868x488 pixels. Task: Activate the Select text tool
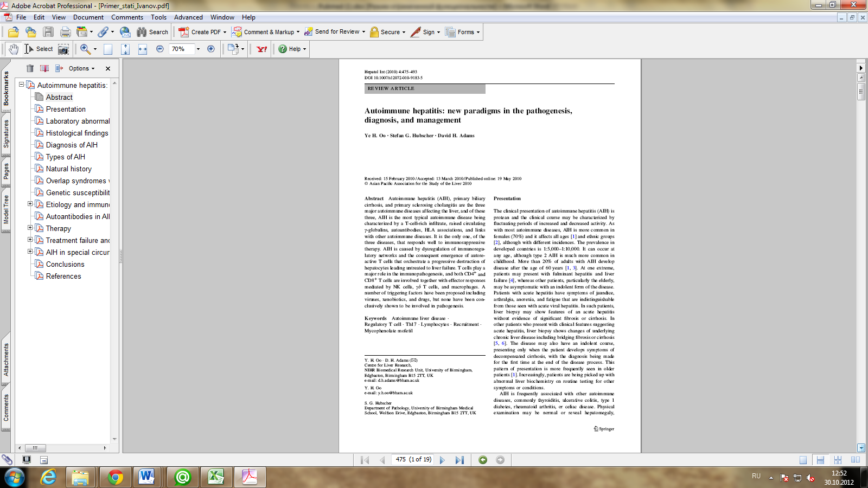click(39, 49)
